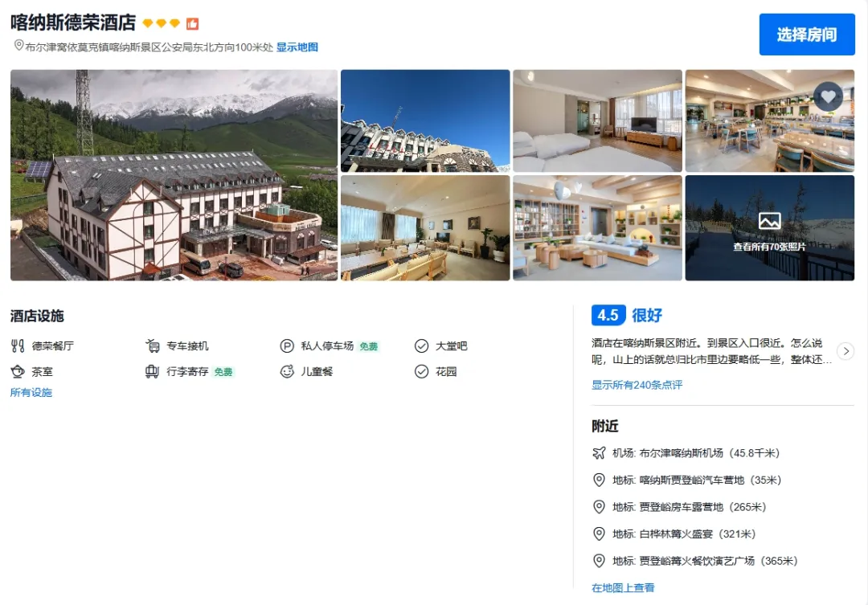Click the 儿童餐 kids meal icon
868x605 pixels.
point(287,371)
